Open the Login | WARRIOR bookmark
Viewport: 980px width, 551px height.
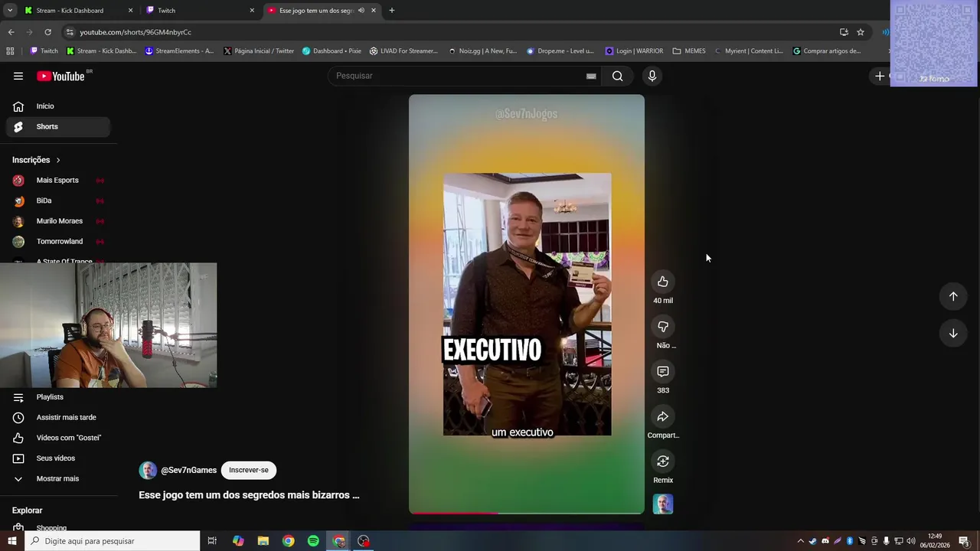pos(634,51)
